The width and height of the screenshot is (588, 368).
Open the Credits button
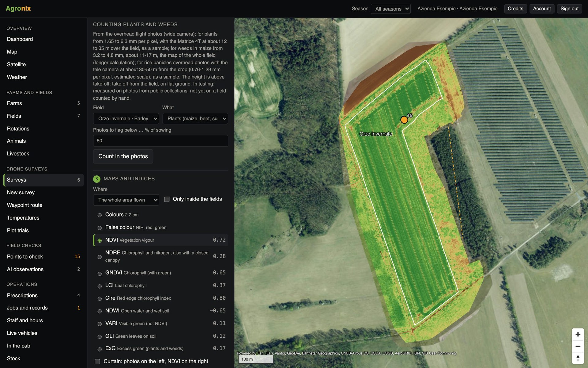(515, 9)
